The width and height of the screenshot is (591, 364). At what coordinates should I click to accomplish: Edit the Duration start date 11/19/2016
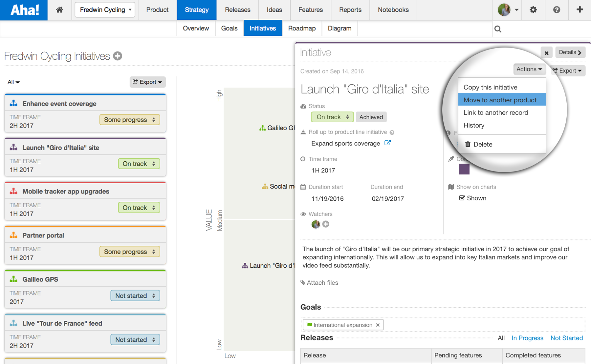tap(327, 198)
